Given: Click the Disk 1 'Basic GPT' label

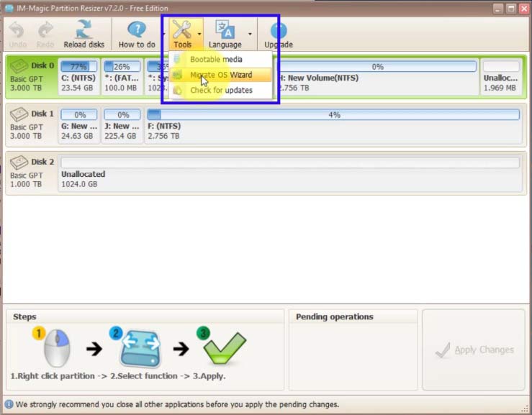Looking at the screenshot, I should click(27, 127).
